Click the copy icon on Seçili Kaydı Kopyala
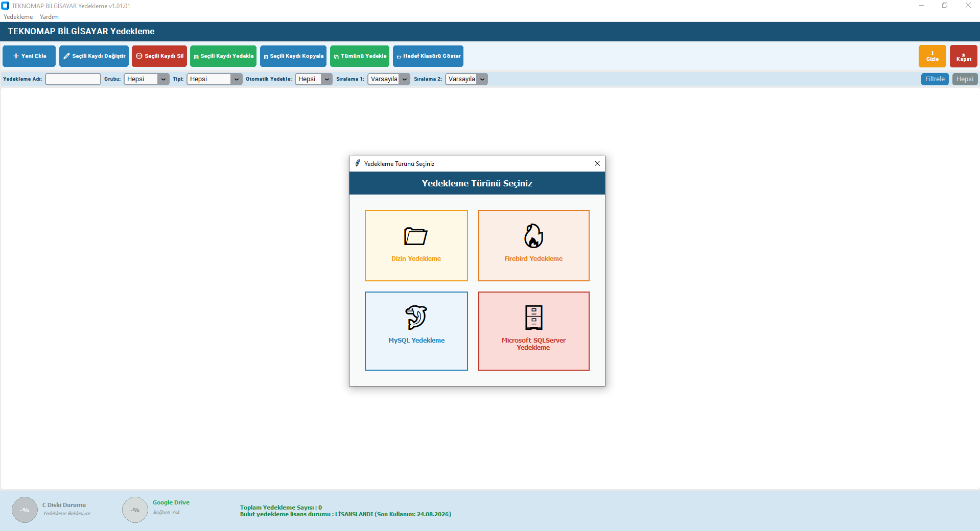 (x=266, y=57)
